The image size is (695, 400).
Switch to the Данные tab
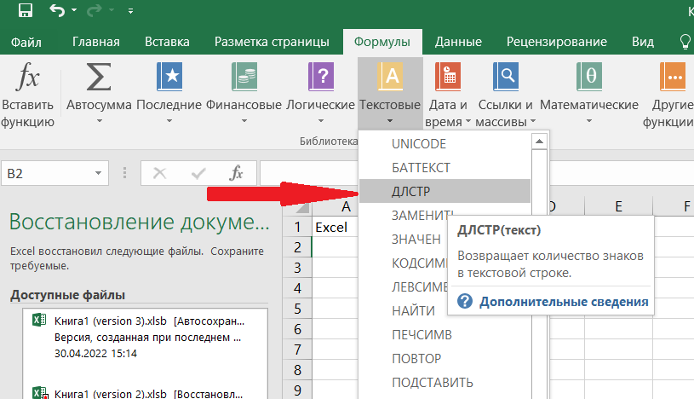tap(458, 42)
